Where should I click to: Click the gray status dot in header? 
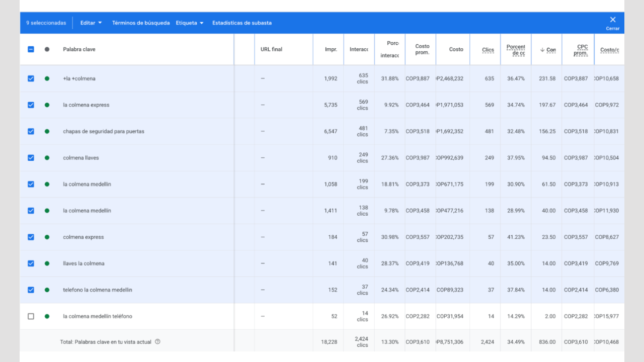tap(47, 49)
